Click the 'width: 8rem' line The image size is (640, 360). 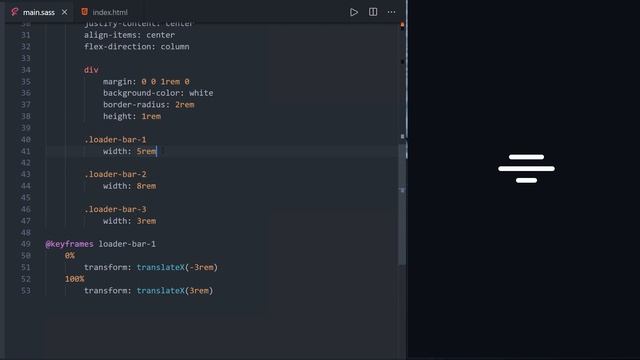coord(129,186)
